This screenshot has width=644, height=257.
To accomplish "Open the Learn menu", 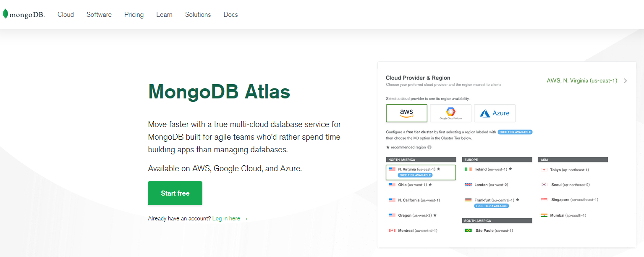I will [x=164, y=15].
